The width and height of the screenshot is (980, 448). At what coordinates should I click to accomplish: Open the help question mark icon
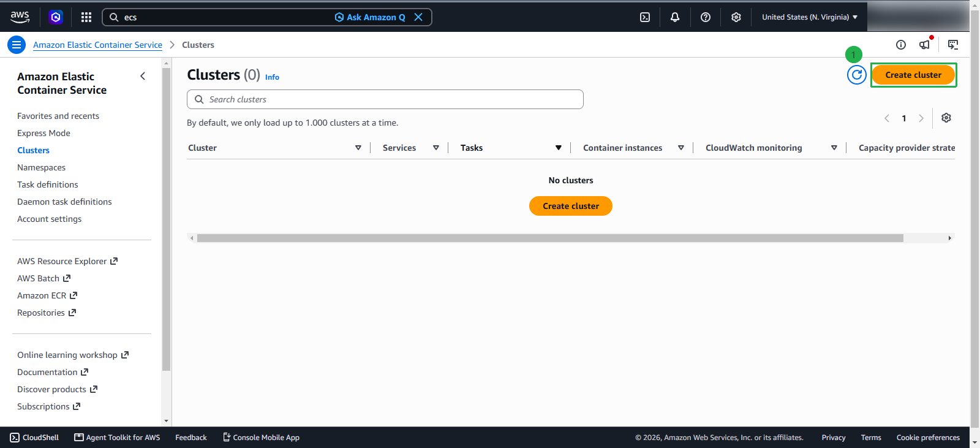706,17
